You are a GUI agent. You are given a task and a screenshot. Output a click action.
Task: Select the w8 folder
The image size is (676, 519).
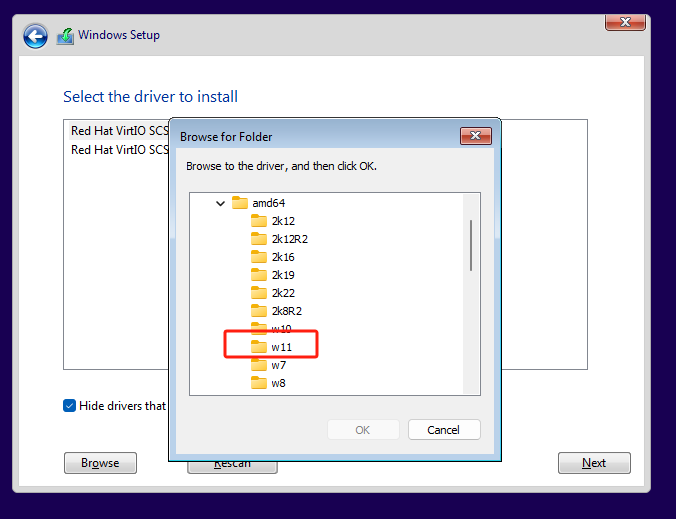277,383
